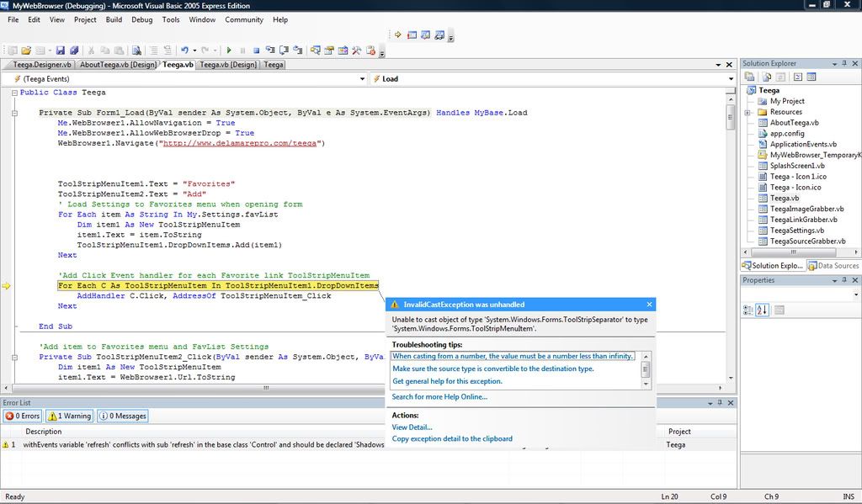Click the Comment Out Lines icon
The image size is (862, 504).
click(x=153, y=50)
